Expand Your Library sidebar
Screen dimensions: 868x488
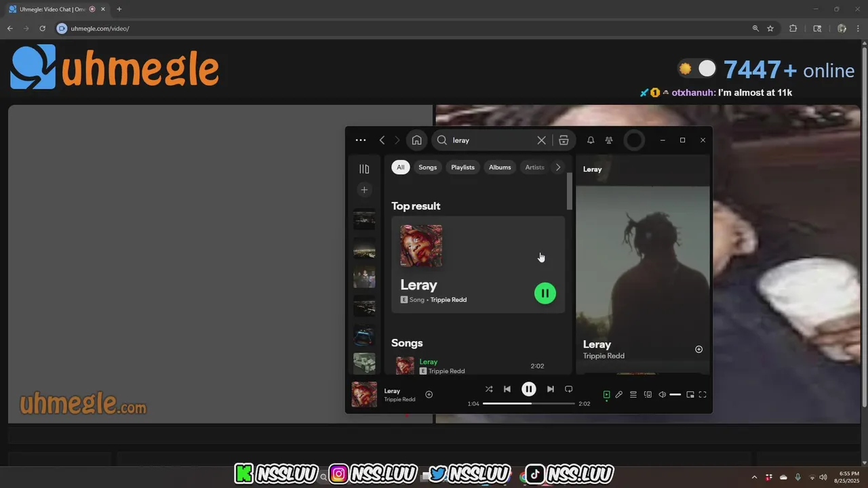pos(364,169)
